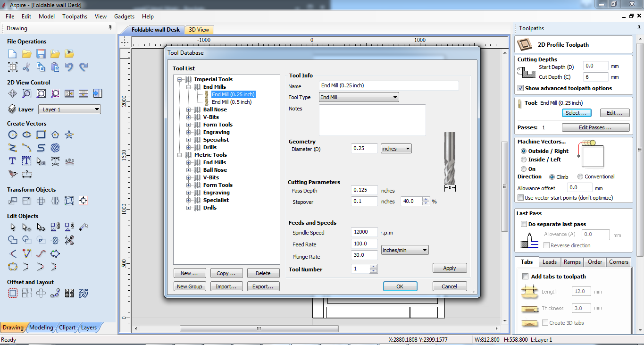Expand the Metric Drills group
Viewport: 644px width, 345px height.
(x=189, y=208)
